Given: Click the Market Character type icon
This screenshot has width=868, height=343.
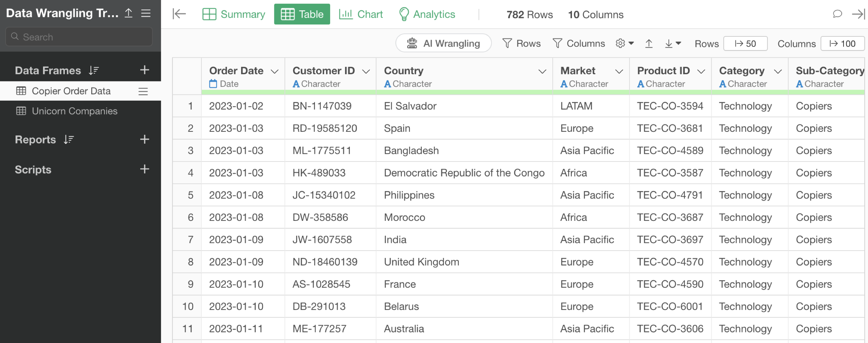Looking at the screenshot, I should (x=564, y=84).
